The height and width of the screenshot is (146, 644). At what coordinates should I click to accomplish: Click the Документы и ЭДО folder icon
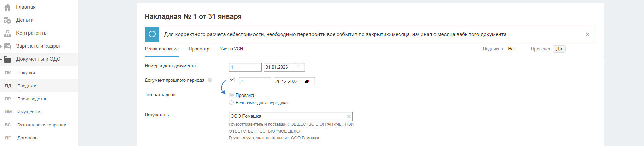[x=8, y=59]
